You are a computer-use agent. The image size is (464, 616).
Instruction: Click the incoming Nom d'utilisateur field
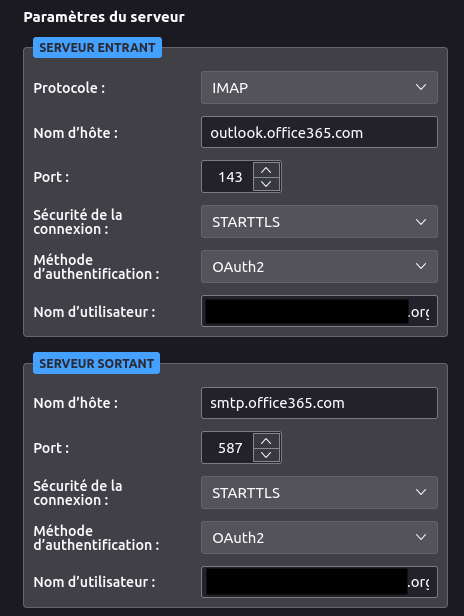319,311
